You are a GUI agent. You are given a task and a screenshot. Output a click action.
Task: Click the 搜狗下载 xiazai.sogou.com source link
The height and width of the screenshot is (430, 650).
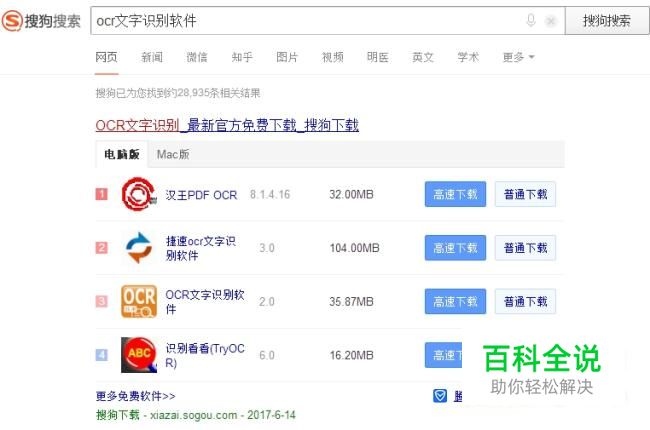click(x=196, y=415)
